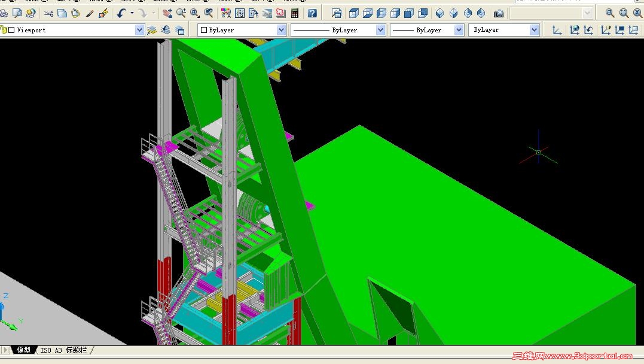Open Plot Preview from the standard toolbar
644x364 pixels.
click(17, 14)
